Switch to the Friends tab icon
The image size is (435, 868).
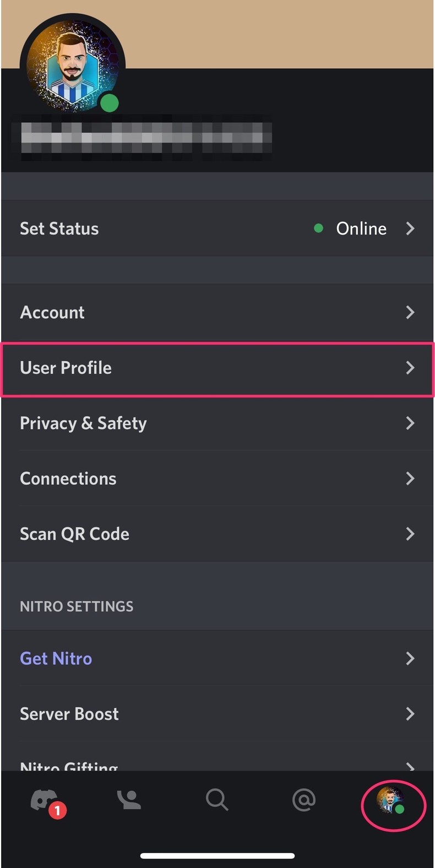tap(129, 800)
